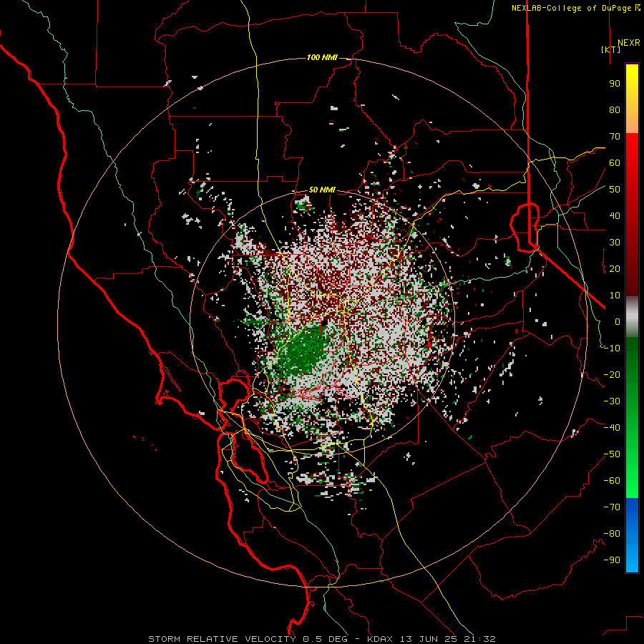Pick the gray zero-velocity band of the color bar
The width and height of the screenshot is (644, 644).
632,317
